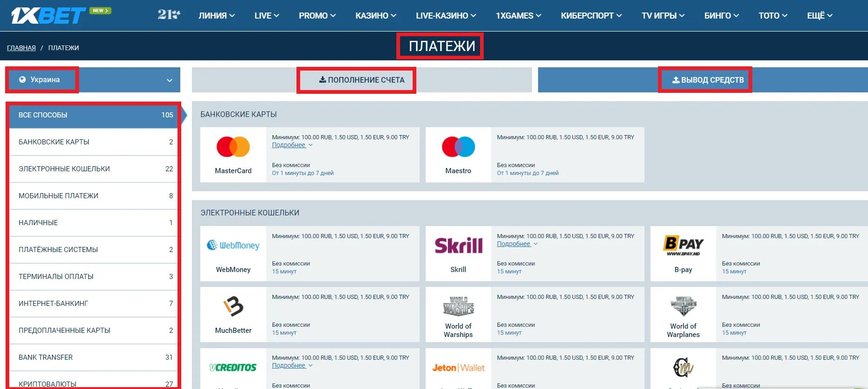The height and width of the screenshot is (389, 868).
Task: Open the ЕЩЁ menu
Action: (x=820, y=16)
